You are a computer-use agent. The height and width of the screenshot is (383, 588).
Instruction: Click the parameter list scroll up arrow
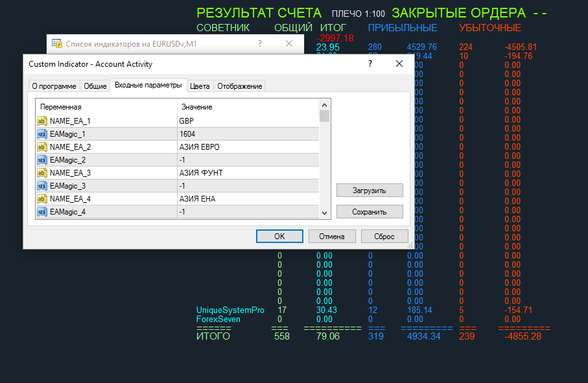pos(324,105)
